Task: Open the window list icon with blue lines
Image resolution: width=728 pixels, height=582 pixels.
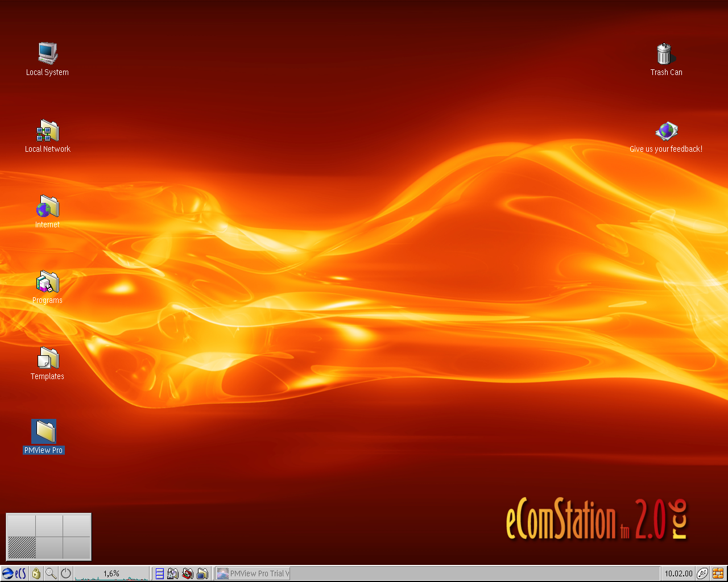Action: (x=160, y=573)
